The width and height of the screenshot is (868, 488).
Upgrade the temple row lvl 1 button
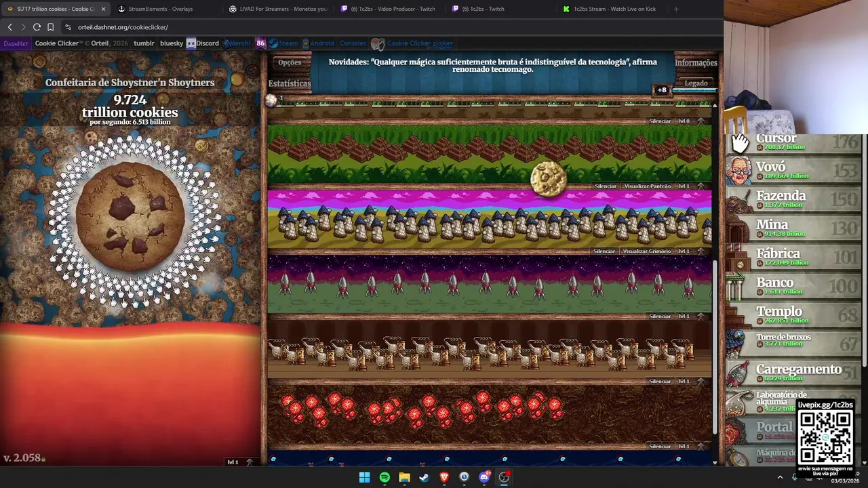(x=691, y=186)
